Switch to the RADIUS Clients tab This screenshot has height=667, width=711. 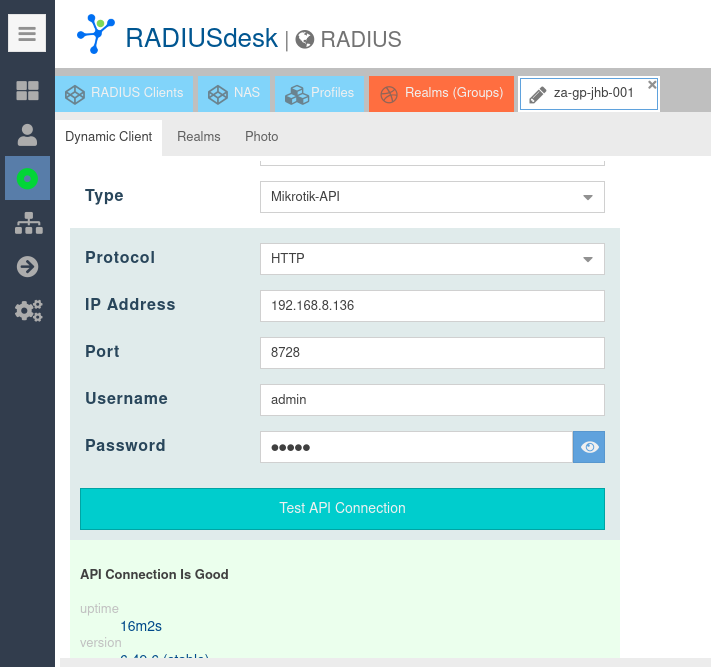[125, 93]
